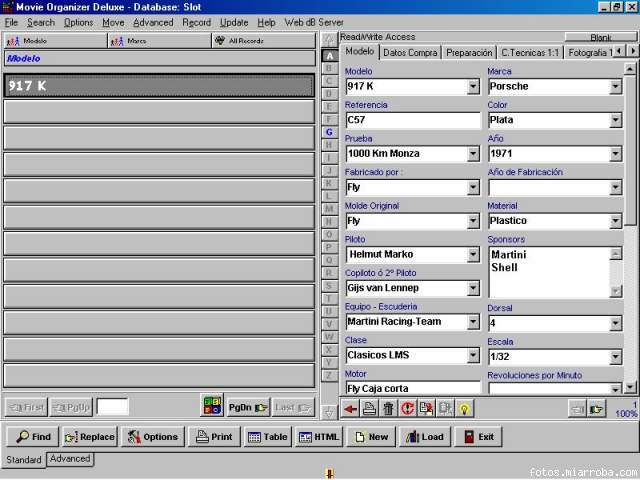
Task: Open the Prueba dropdown arrow
Action: (473, 154)
